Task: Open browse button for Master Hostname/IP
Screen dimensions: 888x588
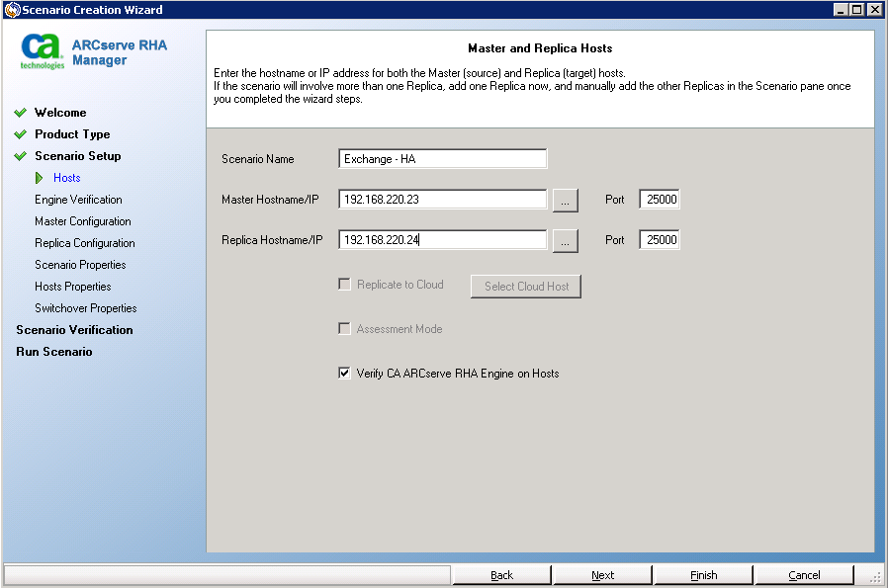Action: click(565, 201)
